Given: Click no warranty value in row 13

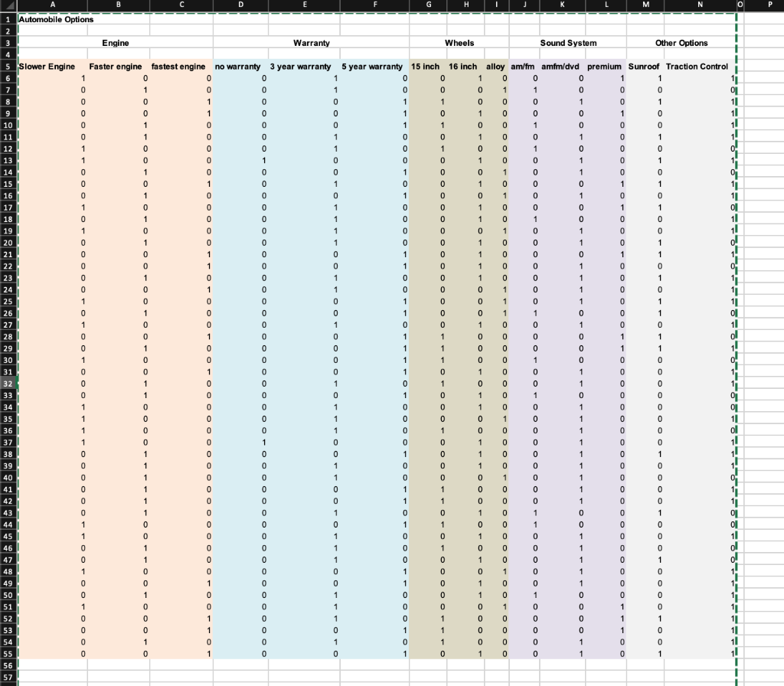Looking at the screenshot, I should point(264,161).
